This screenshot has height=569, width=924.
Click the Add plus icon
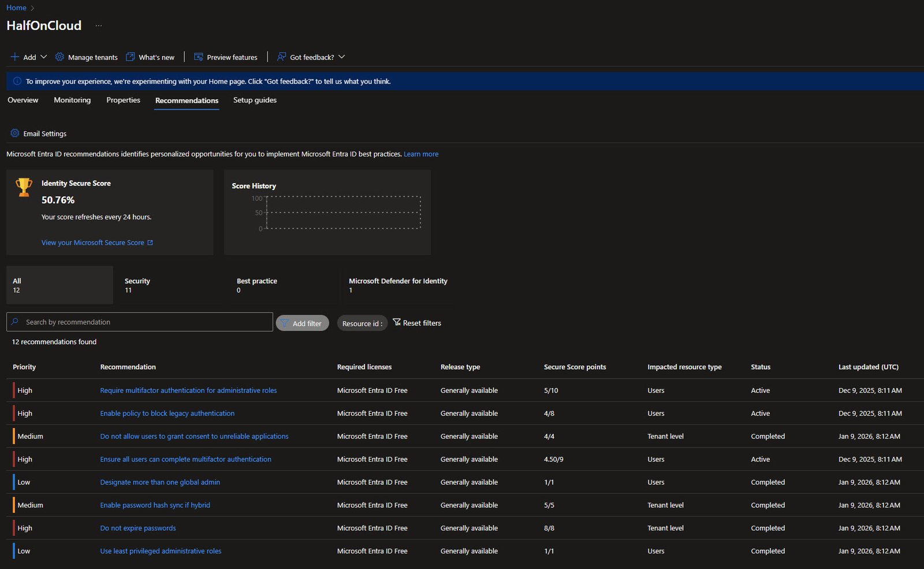coord(15,57)
